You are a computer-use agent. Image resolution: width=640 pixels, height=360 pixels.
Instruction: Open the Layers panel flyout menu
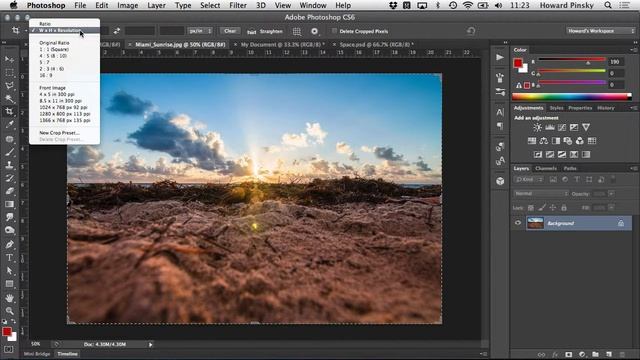coord(633,168)
